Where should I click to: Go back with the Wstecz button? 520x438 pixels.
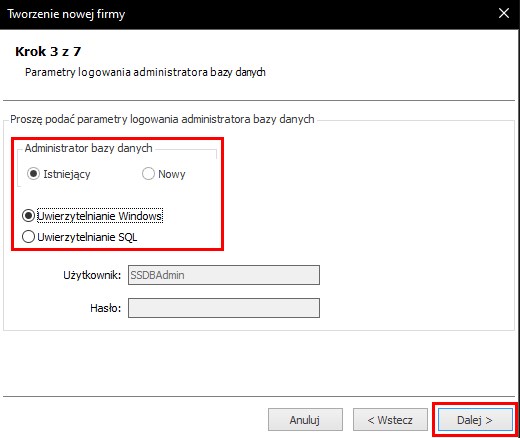pos(390,420)
